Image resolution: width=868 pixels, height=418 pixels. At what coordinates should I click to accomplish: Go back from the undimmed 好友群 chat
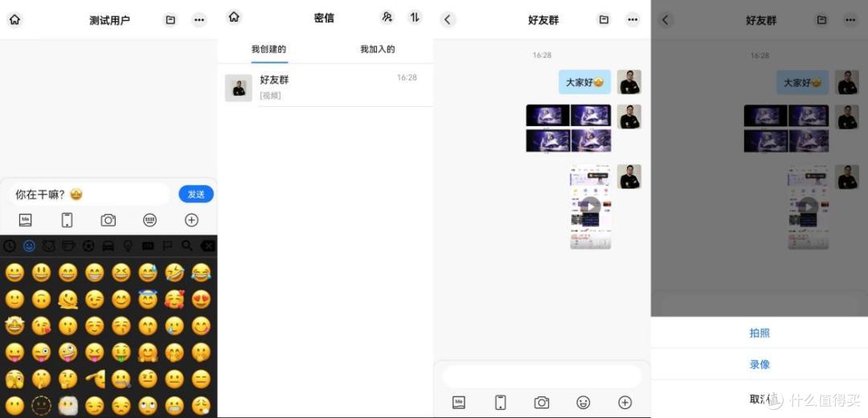click(x=448, y=20)
